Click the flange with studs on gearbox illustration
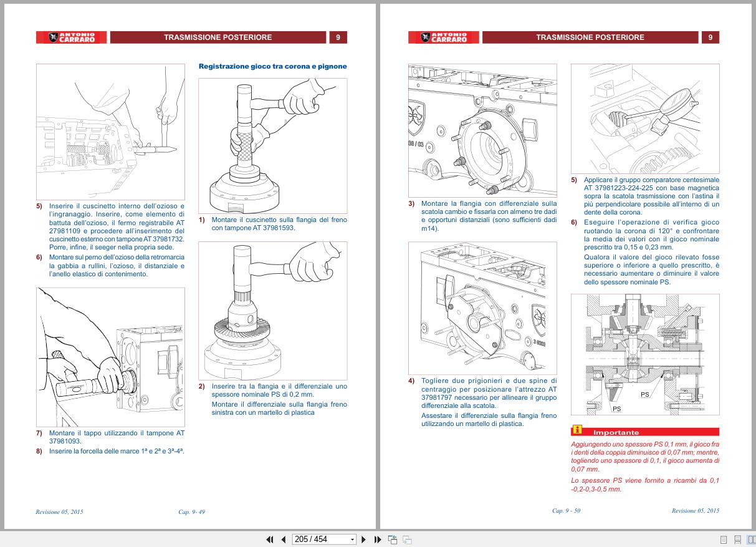Screen dimensions: 756x547 [x=482, y=130]
